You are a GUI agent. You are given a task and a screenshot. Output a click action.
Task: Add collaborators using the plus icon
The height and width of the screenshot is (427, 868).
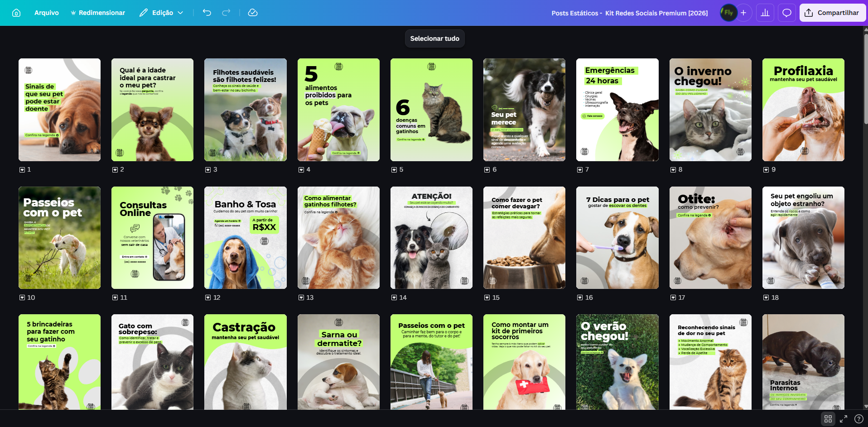click(x=743, y=12)
